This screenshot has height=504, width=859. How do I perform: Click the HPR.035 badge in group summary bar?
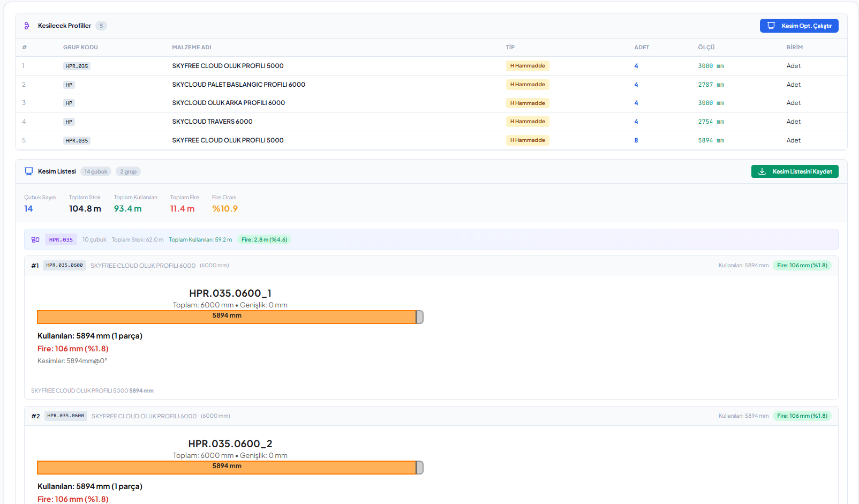pyautogui.click(x=61, y=239)
